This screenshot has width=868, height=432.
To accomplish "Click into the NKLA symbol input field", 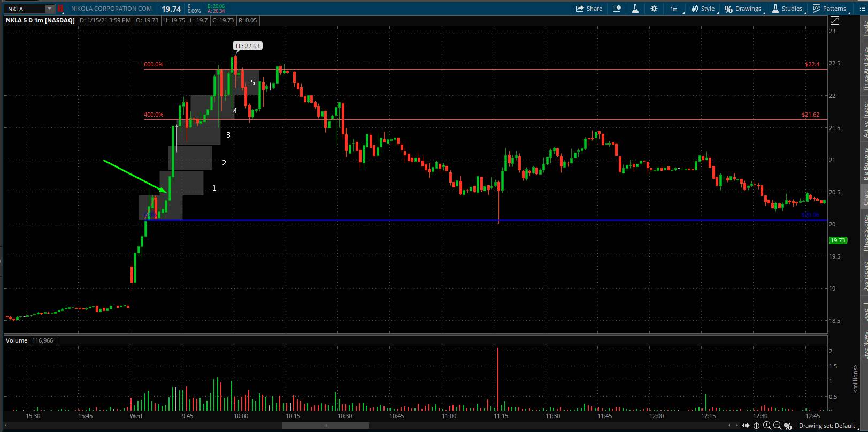I will click(25, 9).
